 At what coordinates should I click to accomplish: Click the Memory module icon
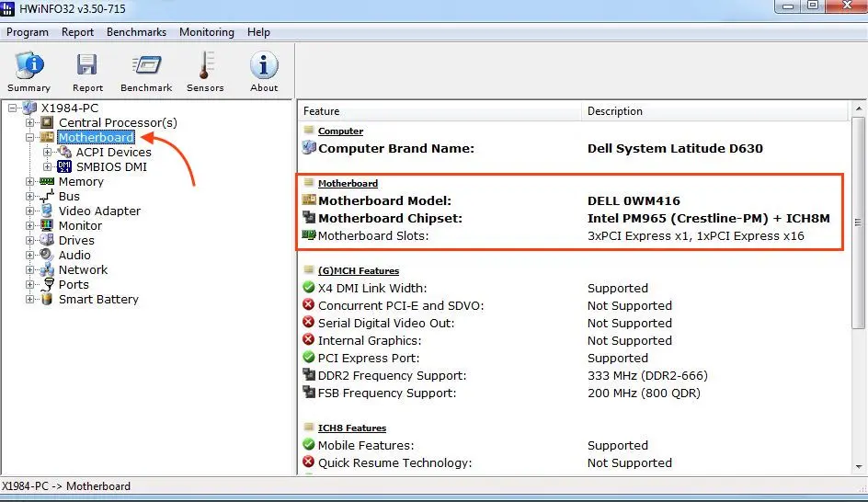tap(47, 181)
